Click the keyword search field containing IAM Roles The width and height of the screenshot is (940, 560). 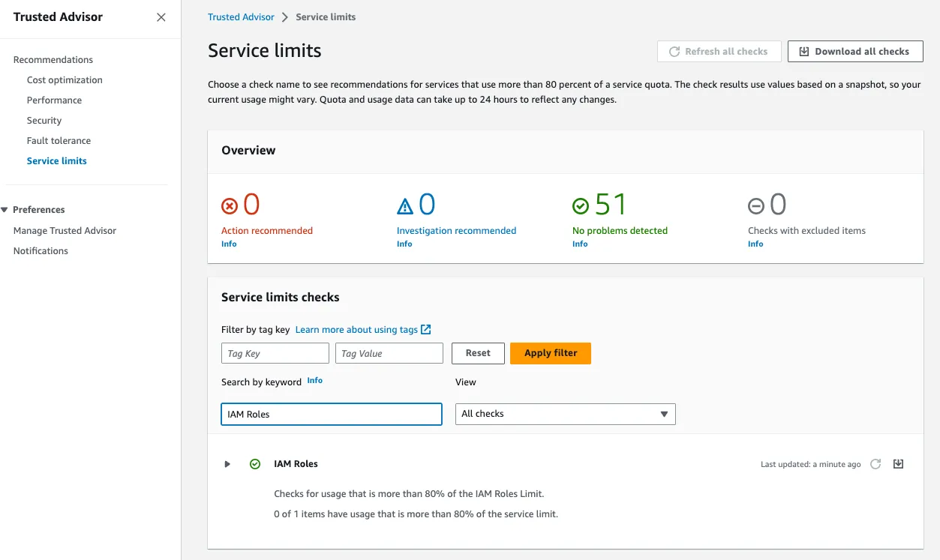click(332, 414)
